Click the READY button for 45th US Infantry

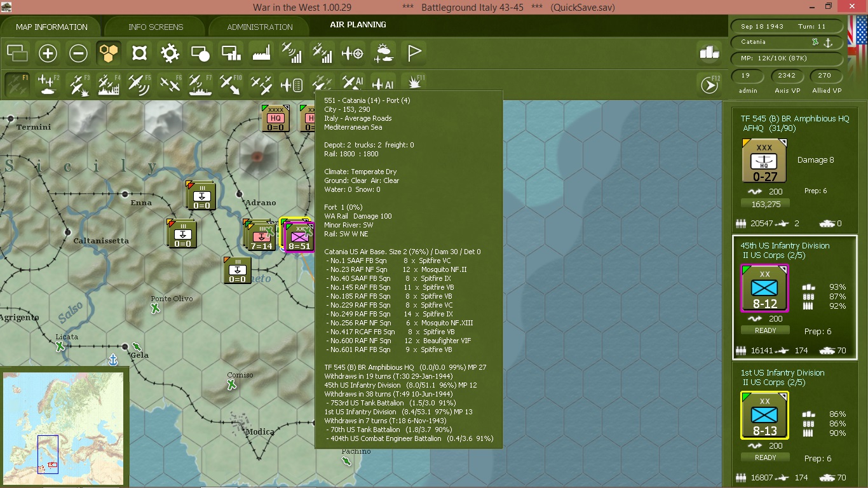pos(766,330)
